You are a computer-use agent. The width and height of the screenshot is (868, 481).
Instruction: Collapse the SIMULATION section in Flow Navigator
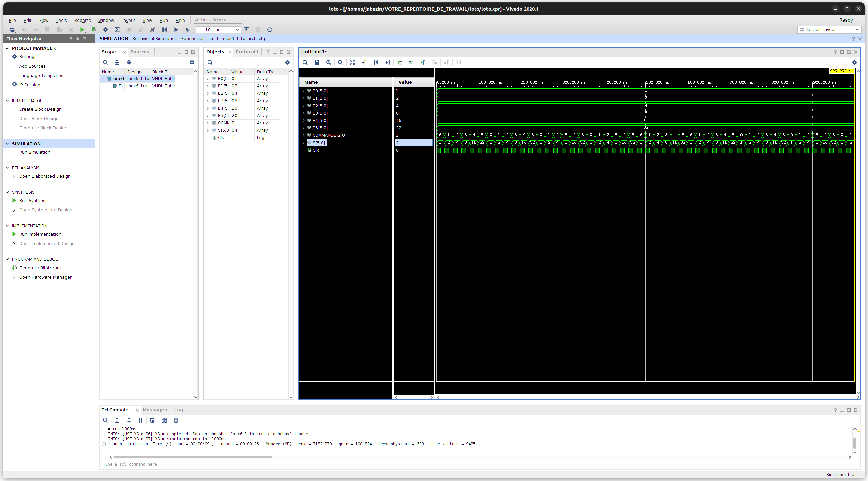click(x=7, y=144)
